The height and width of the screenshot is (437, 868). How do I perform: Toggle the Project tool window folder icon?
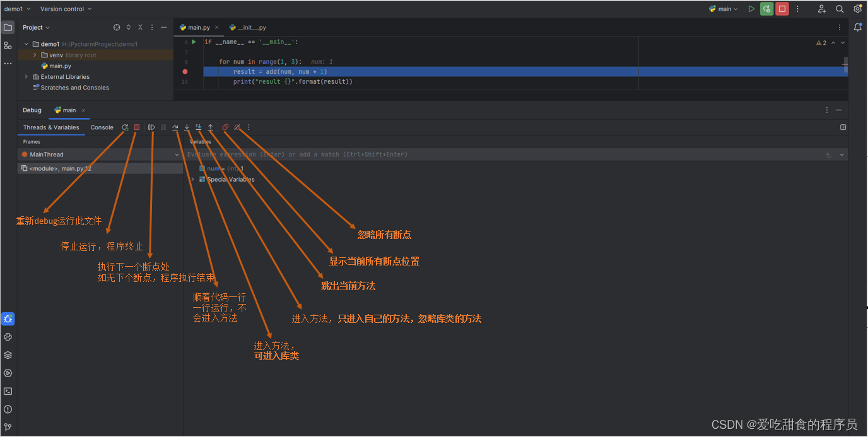[8, 27]
